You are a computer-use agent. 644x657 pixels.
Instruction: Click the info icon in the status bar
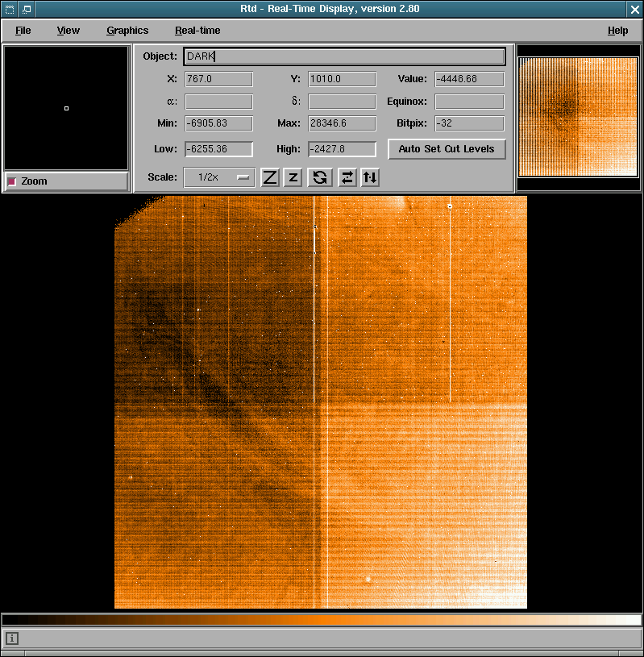[x=12, y=638]
